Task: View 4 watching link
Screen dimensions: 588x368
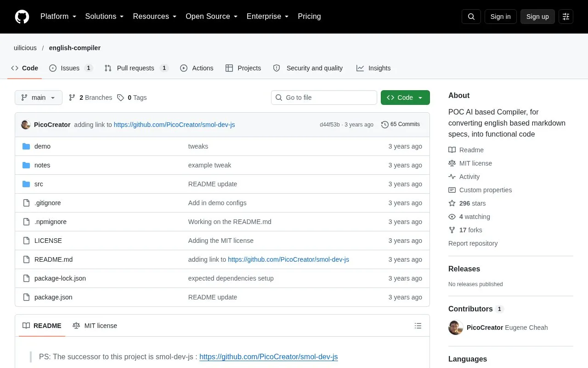Action: [x=469, y=217]
